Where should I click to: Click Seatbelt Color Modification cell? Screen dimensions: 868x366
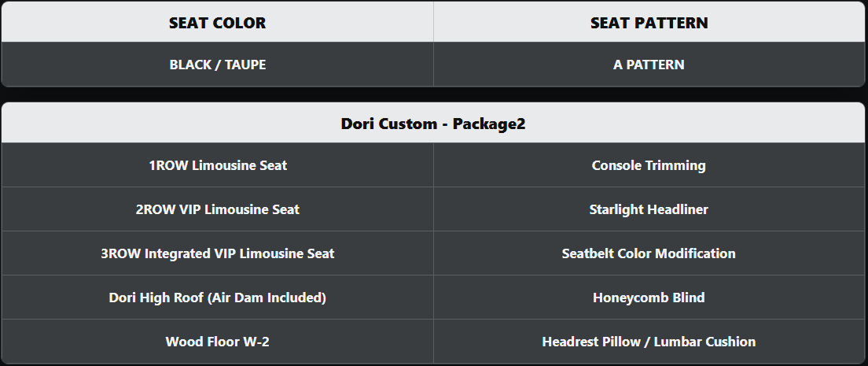(x=649, y=253)
